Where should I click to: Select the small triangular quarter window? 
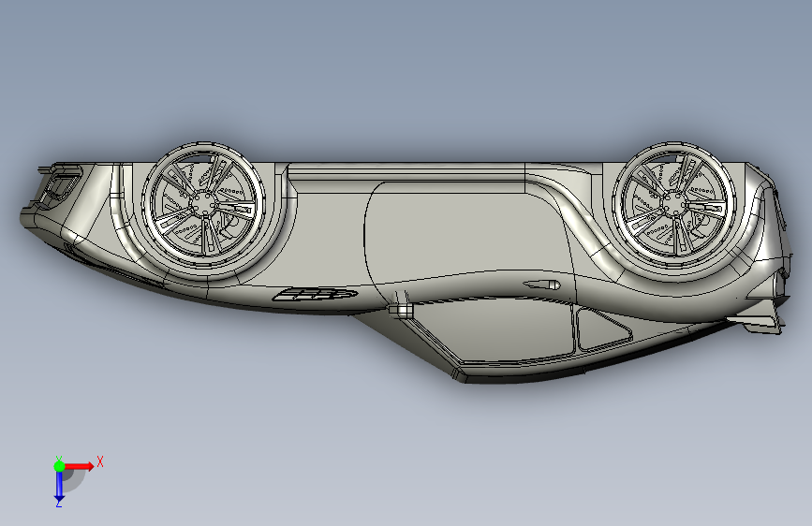pos(603,329)
